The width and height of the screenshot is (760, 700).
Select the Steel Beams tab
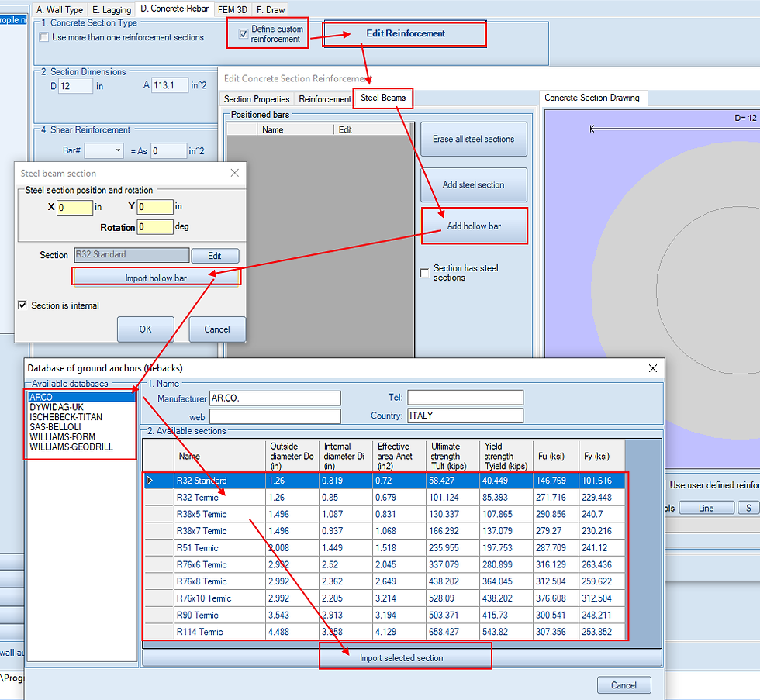pyautogui.click(x=383, y=98)
